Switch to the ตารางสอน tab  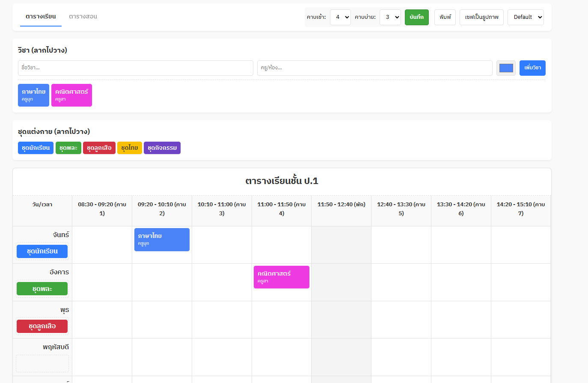[x=83, y=17]
